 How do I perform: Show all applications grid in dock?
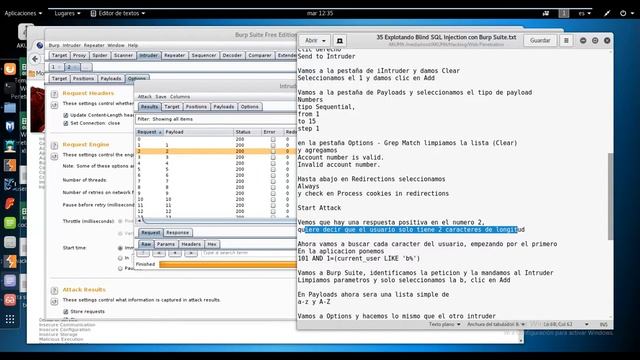[x=10, y=319]
